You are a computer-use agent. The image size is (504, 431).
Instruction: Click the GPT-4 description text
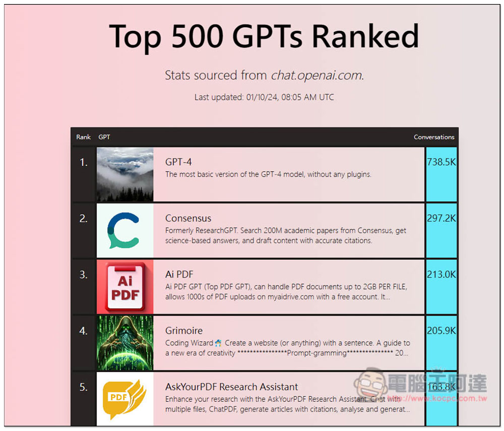pos(268,174)
